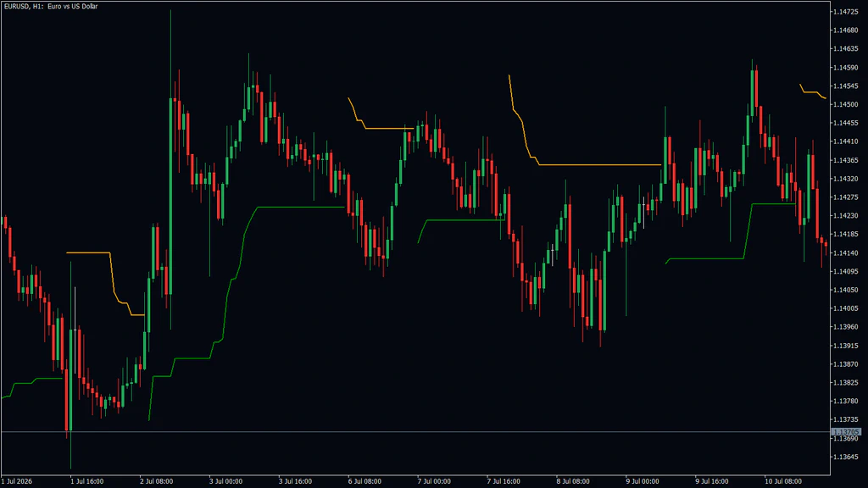Viewport: 868px width, 488px height.
Task: Click price axis label 1.13780
Action: (x=846, y=401)
